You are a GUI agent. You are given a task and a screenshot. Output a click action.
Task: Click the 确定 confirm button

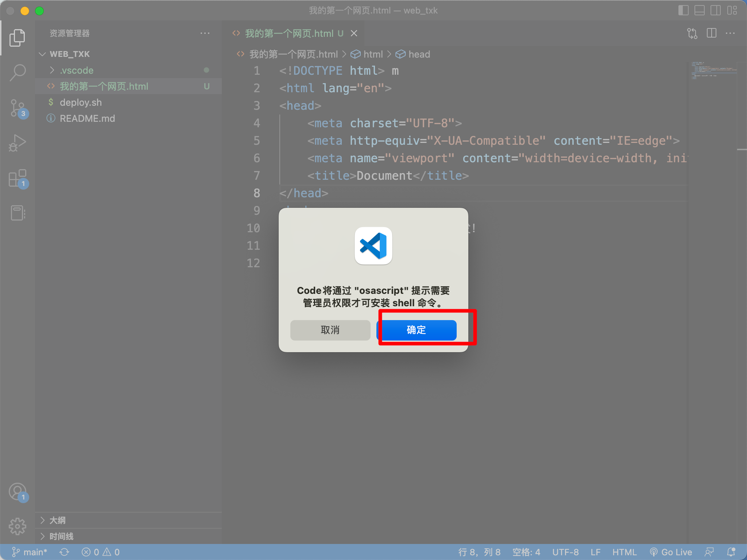416,330
